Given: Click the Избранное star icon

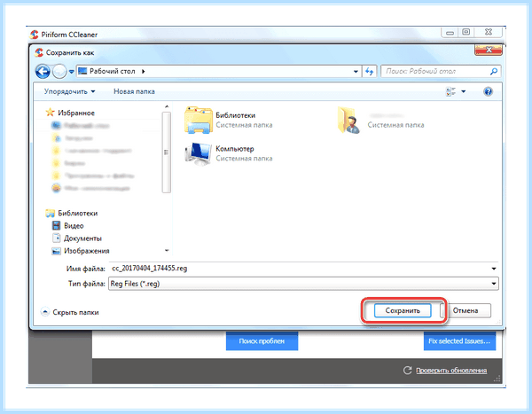Looking at the screenshot, I should tap(51, 113).
